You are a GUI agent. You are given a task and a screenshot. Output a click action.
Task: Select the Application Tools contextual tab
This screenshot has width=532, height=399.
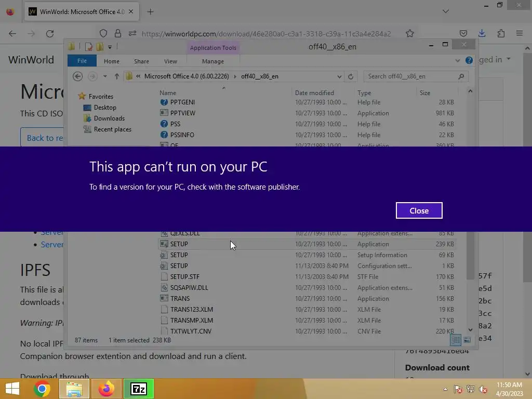pyautogui.click(x=213, y=47)
